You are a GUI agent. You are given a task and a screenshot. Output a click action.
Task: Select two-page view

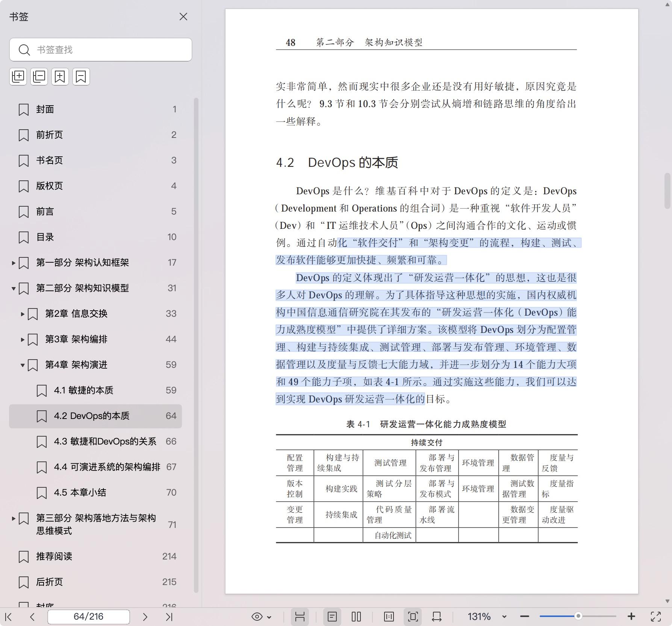[x=356, y=617]
